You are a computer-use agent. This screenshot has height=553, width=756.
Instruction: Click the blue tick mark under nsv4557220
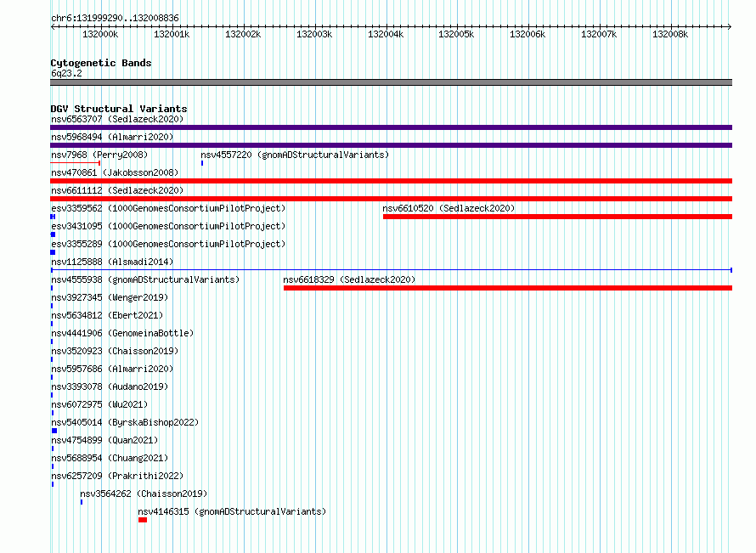(202, 163)
